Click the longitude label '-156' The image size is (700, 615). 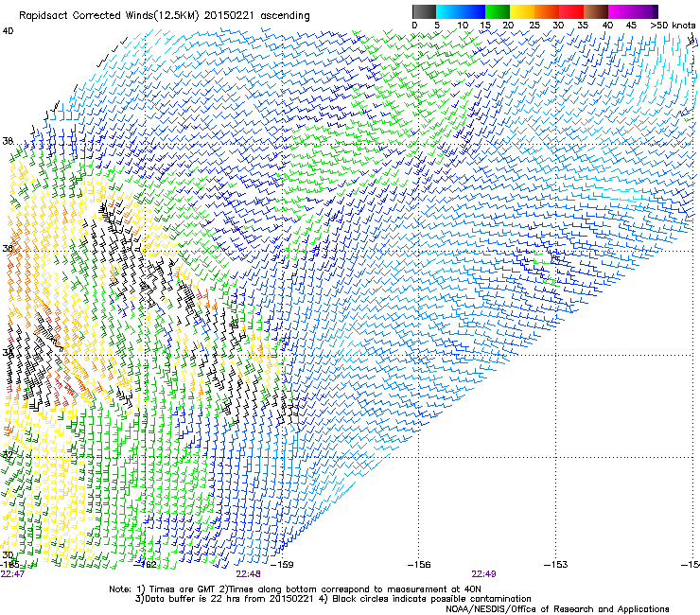click(420, 565)
